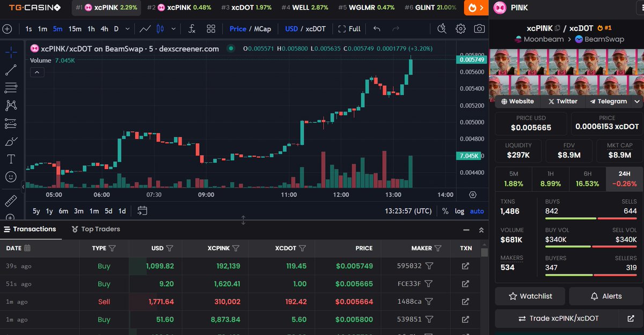Open the Fibonacci retracement tool
Image resolution: width=644 pixels, height=335 pixels.
(x=11, y=87)
